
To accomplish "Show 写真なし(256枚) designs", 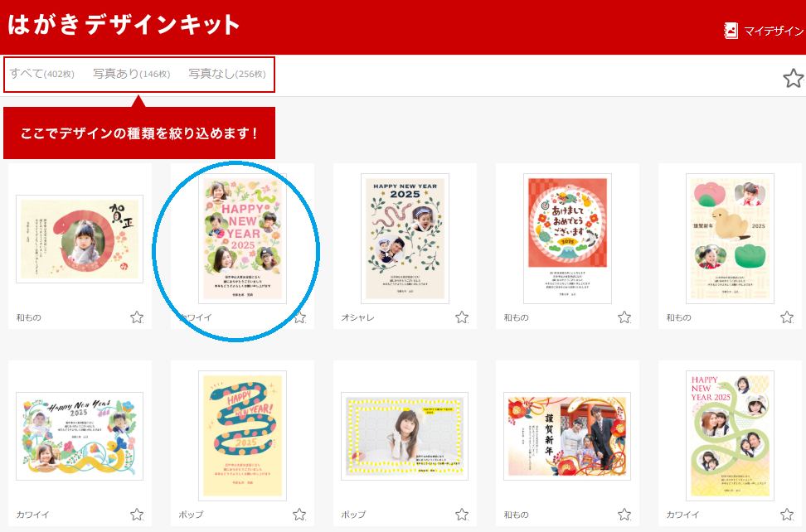I will point(227,74).
